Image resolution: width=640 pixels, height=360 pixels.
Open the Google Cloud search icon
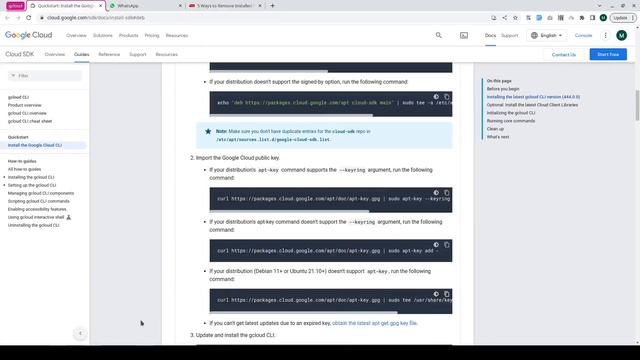(x=439, y=36)
